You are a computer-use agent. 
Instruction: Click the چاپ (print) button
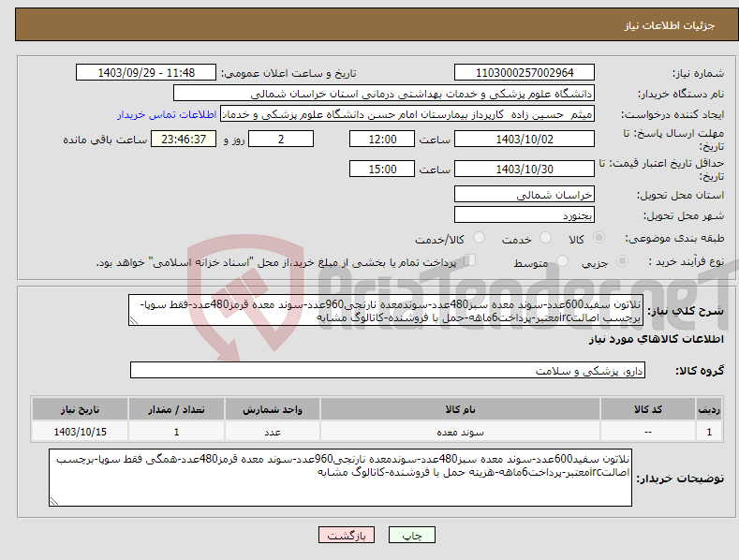(x=411, y=535)
